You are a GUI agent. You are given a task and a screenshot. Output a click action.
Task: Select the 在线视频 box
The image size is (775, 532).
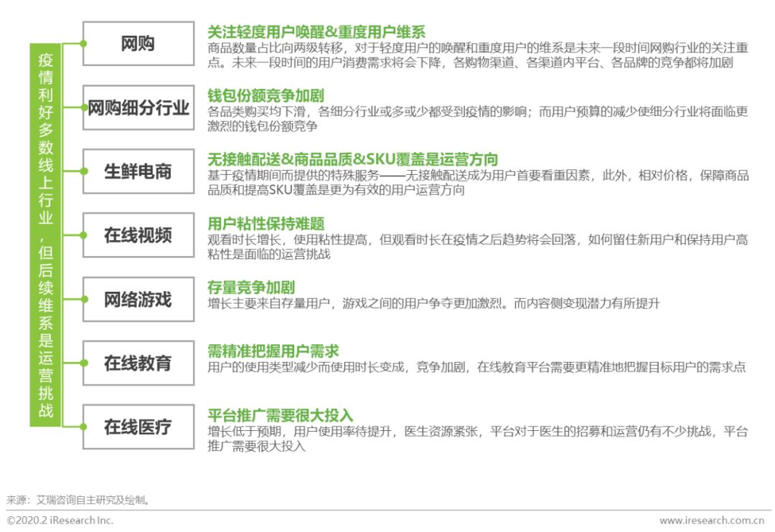[138, 235]
